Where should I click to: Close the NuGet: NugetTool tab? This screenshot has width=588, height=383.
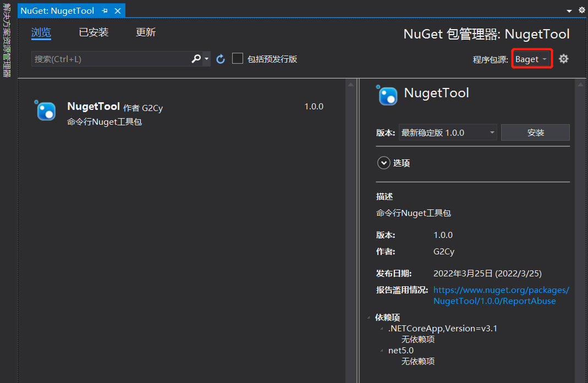[118, 11]
